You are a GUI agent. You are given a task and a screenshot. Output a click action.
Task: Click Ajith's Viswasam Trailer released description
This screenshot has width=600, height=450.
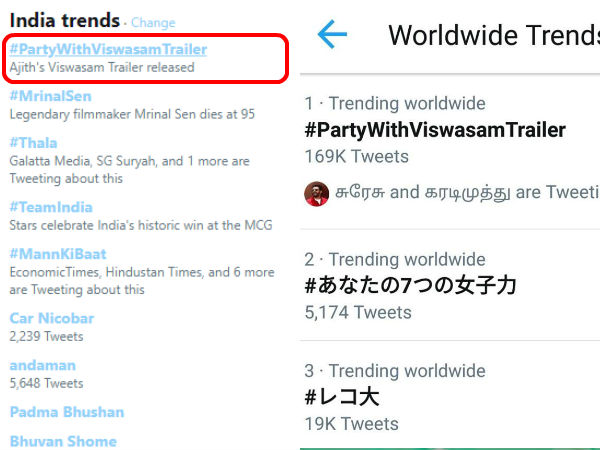(x=102, y=68)
